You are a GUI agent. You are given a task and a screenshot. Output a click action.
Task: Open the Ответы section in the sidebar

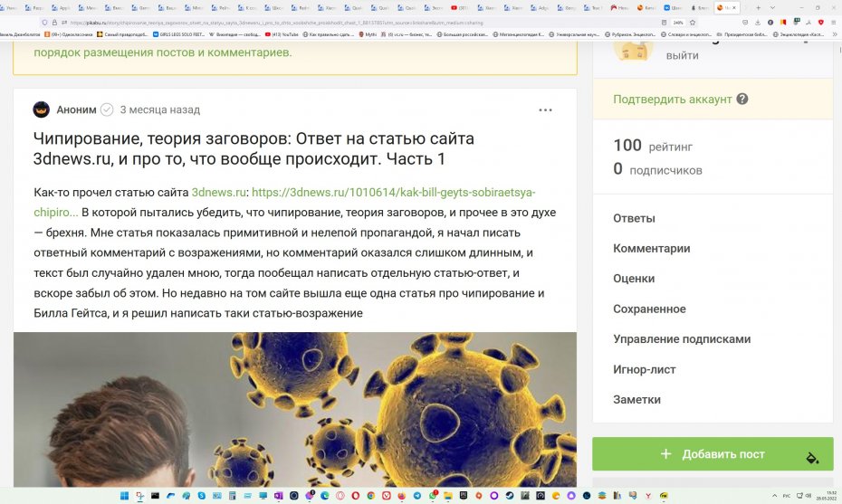point(634,218)
